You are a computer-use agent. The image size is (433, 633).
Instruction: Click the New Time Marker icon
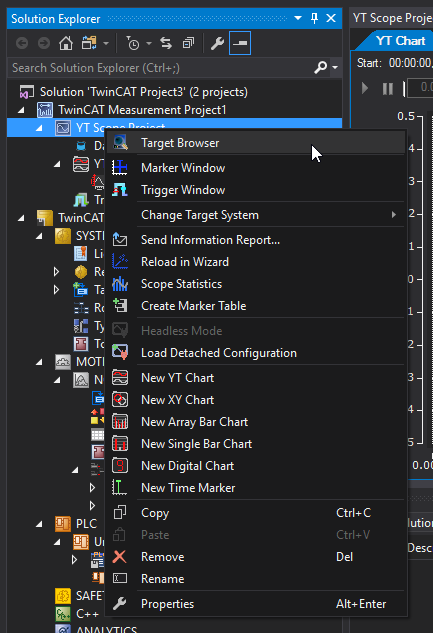tap(119, 487)
